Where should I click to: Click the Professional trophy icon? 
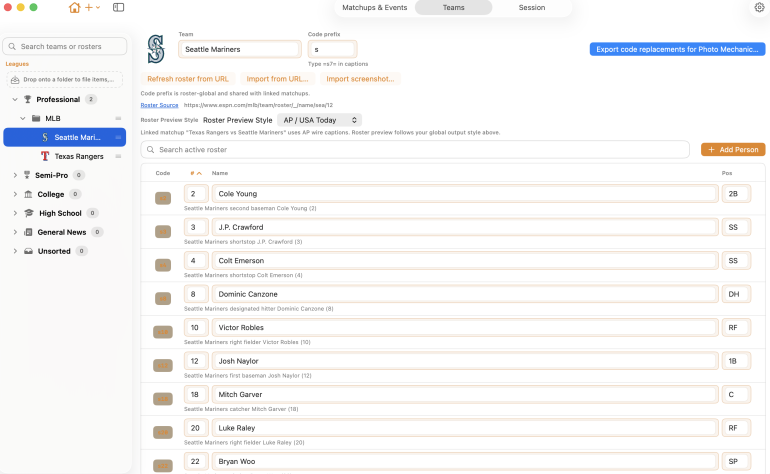click(x=28, y=99)
